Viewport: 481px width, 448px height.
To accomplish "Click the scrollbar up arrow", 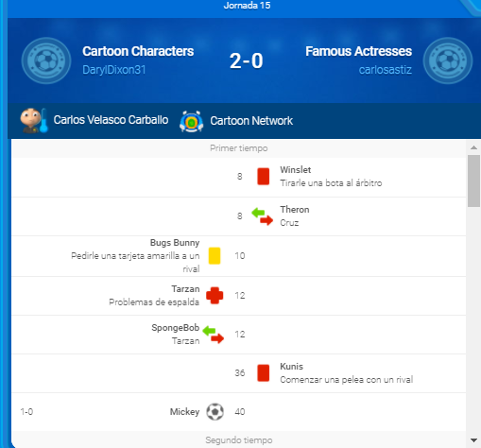I will point(473,147).
